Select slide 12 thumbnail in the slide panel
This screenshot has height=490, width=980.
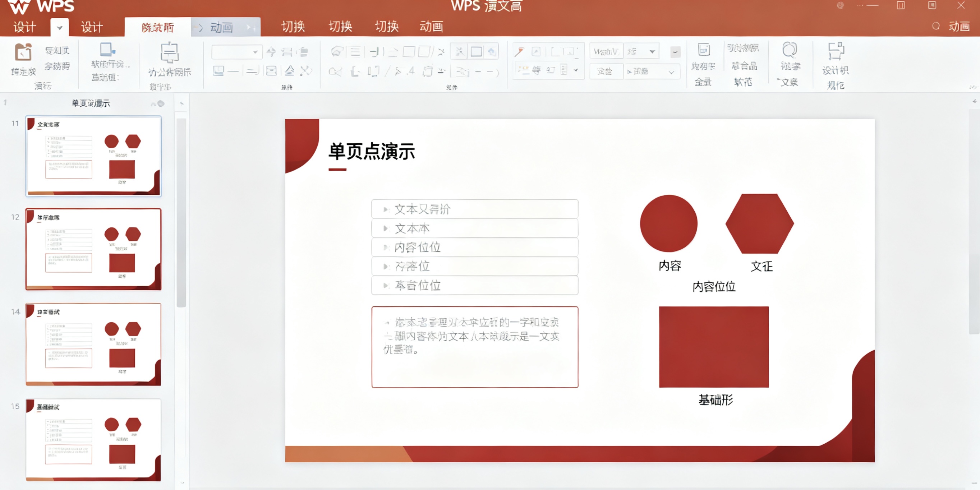93,249
